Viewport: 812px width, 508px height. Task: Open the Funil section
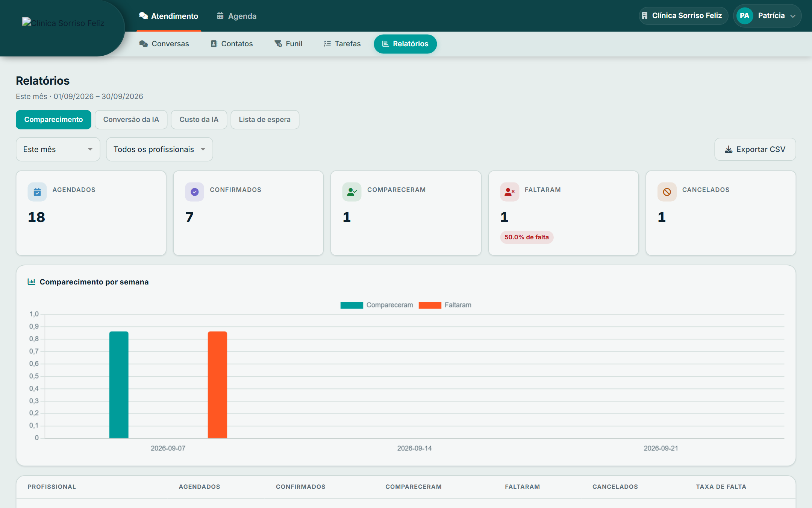[x=288, y=44]
